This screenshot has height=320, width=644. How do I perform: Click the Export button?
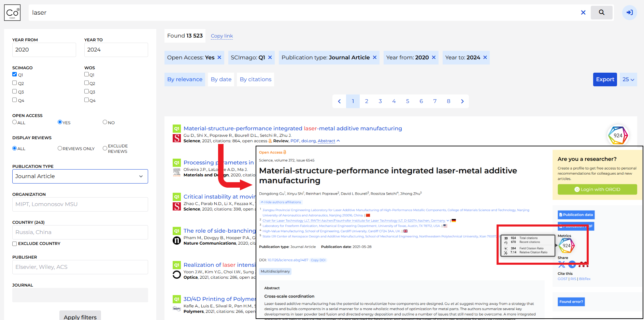[x=605, y=79]
